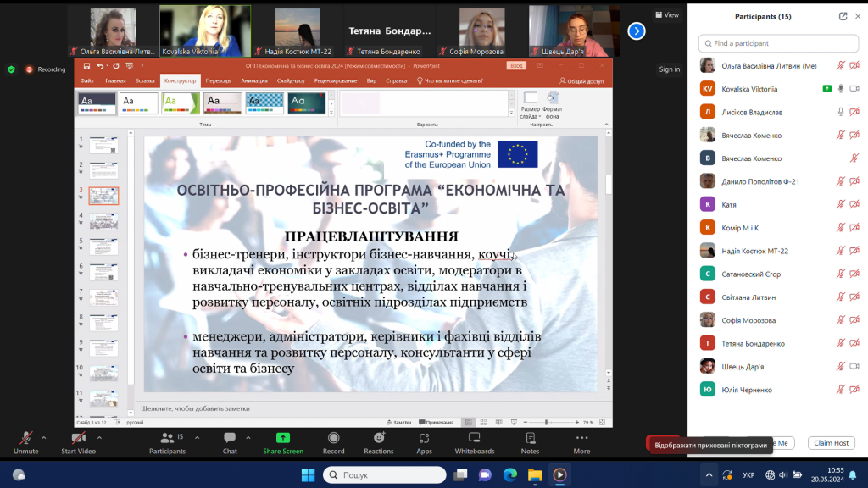
Task: Show next video thumbnails with blue arrow
Action: pos(637,31)
